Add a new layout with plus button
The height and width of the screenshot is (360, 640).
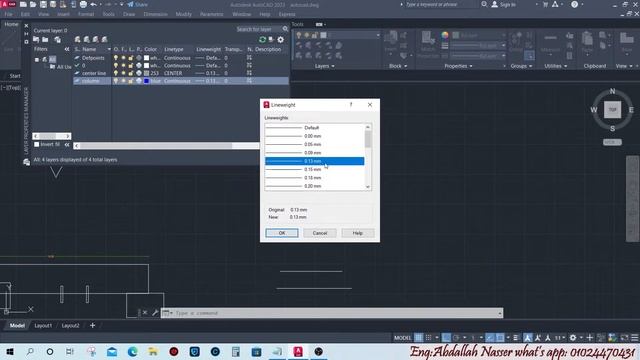92,325
